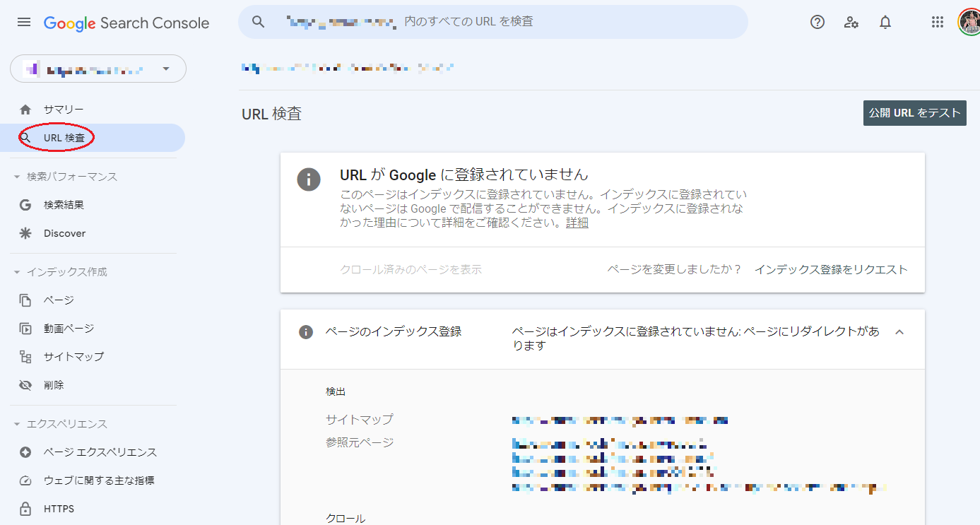Collapse ページのインデックス登録 panel with its chevron
This screenshot has width=980, height=525.
pyautogui.click(x=899, y=331)
